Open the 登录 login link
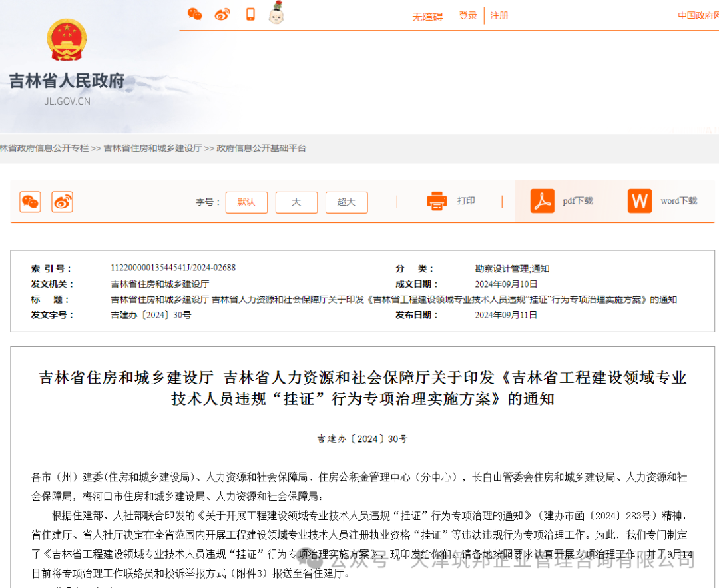Screen dimensions: 719x588 pos(467,16)
